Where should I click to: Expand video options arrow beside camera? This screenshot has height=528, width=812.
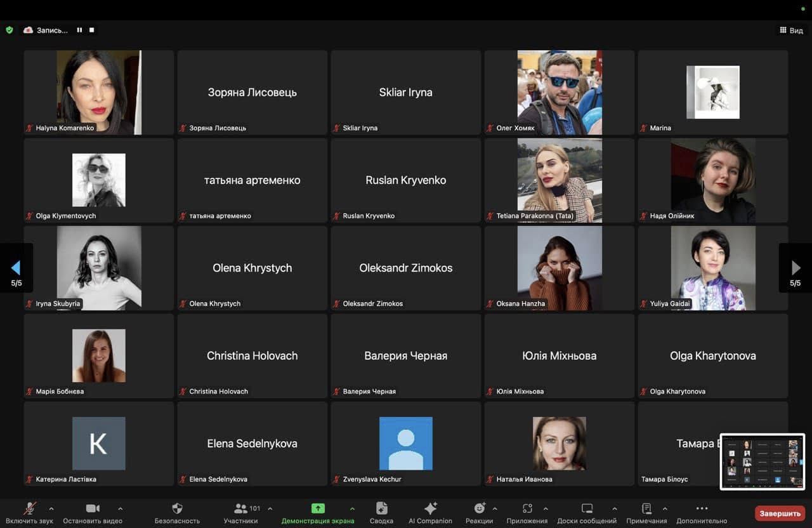pos(120,508)
